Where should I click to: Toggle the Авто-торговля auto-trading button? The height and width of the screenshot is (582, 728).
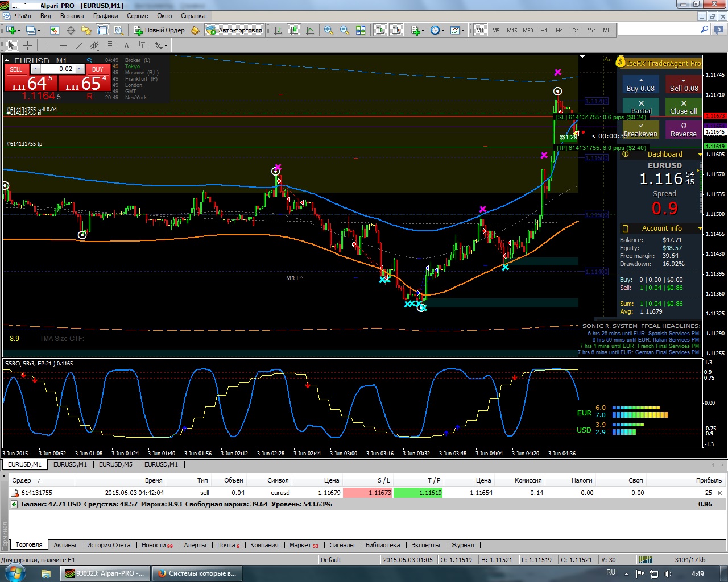tap(234, 30)
